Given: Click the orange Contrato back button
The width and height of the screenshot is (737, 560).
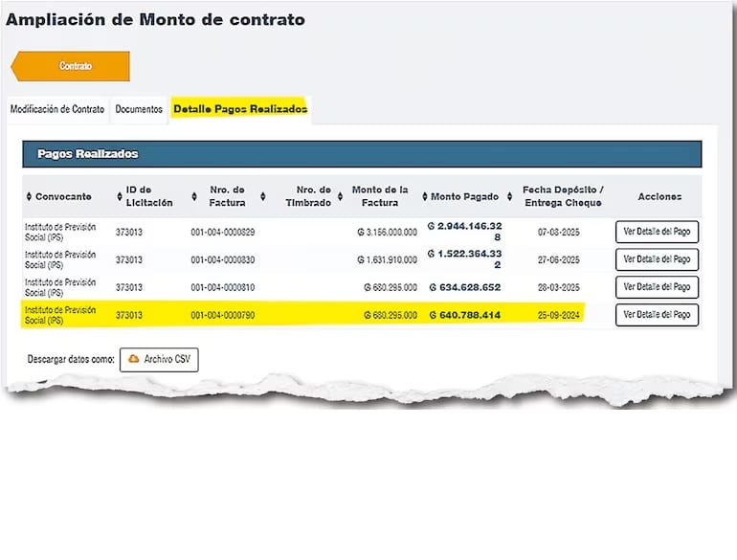Looking at the screenshot, I should pos(71,66).
